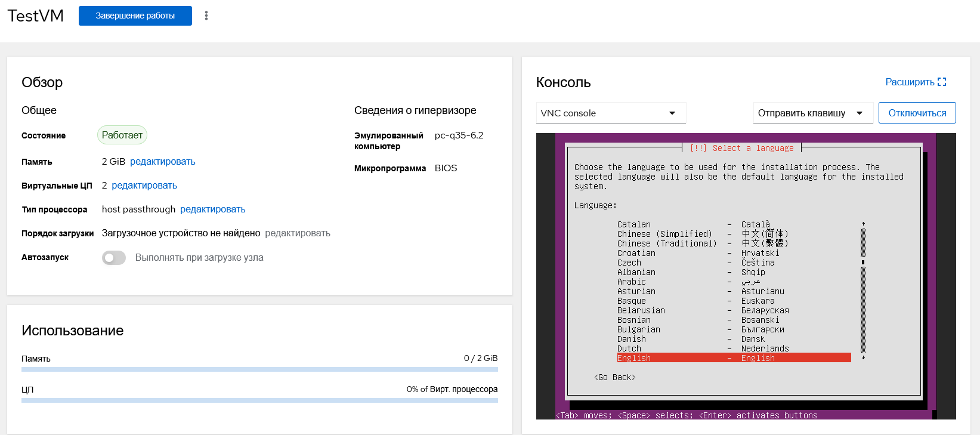Click the language list scrollbar track
This screenshot has height=435, width=980.
(863, 310)
